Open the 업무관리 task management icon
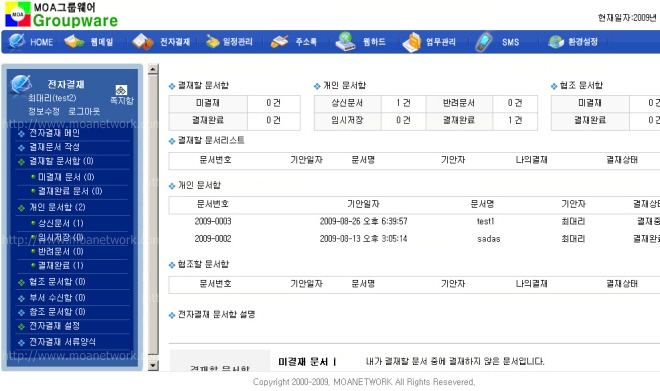 [x=412, y=42]
